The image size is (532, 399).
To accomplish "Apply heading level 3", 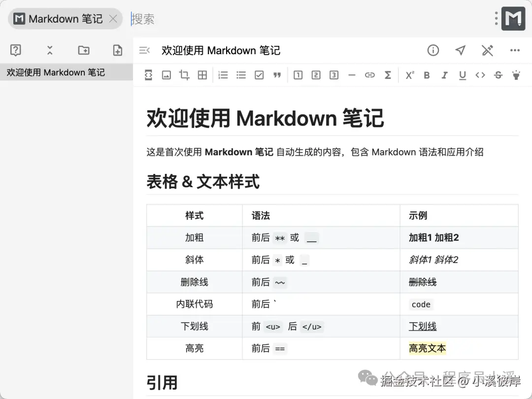I will pos(334,75).
